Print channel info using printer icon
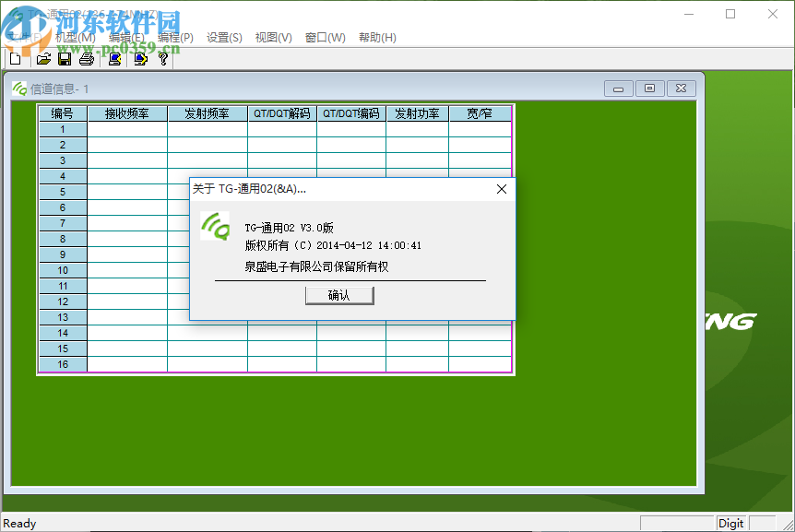 tap(85, 58)
